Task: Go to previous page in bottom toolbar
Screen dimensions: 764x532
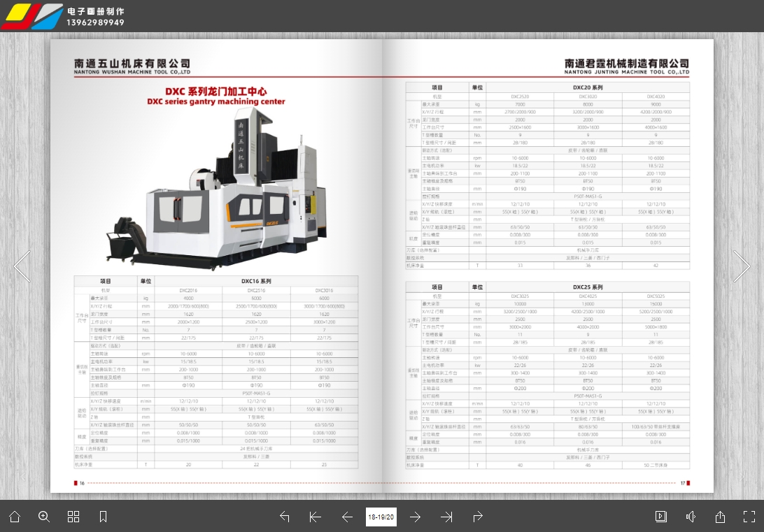Action: pyautogui.click(x=347, y=517)
